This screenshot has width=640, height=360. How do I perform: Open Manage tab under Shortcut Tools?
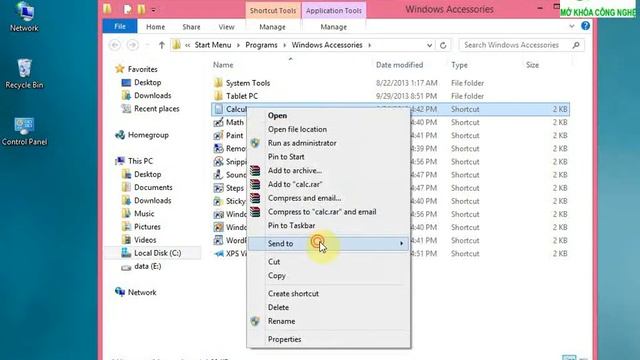272,27
